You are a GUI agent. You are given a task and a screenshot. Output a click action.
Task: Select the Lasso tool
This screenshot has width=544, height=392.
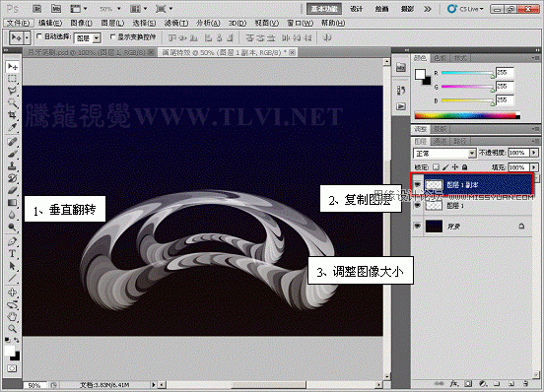[x=12, y=91]
